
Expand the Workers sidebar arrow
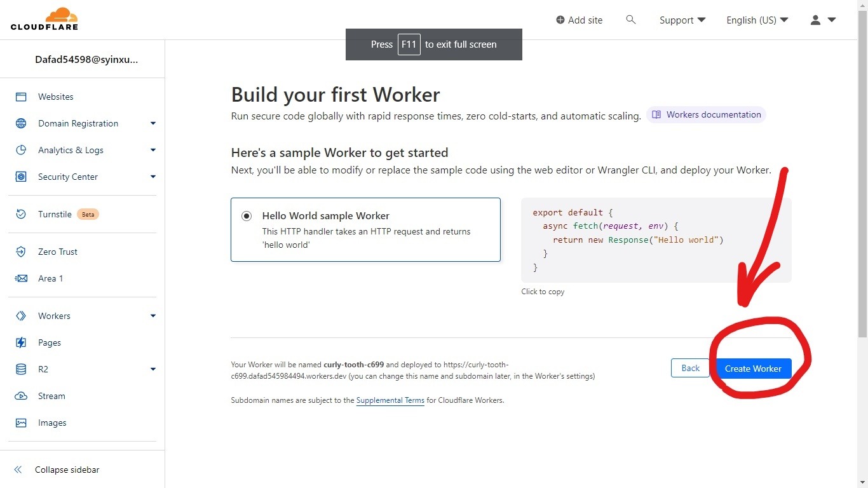click(153, 316)
